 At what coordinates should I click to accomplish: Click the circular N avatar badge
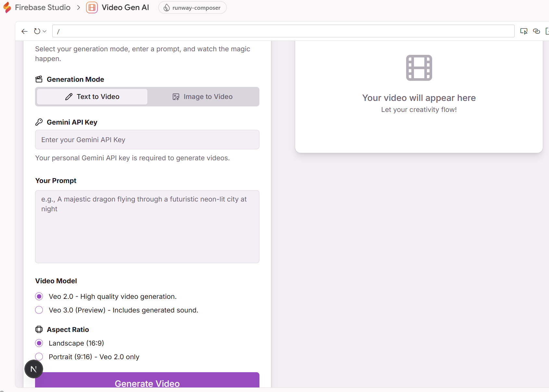(x=33, y=369)
